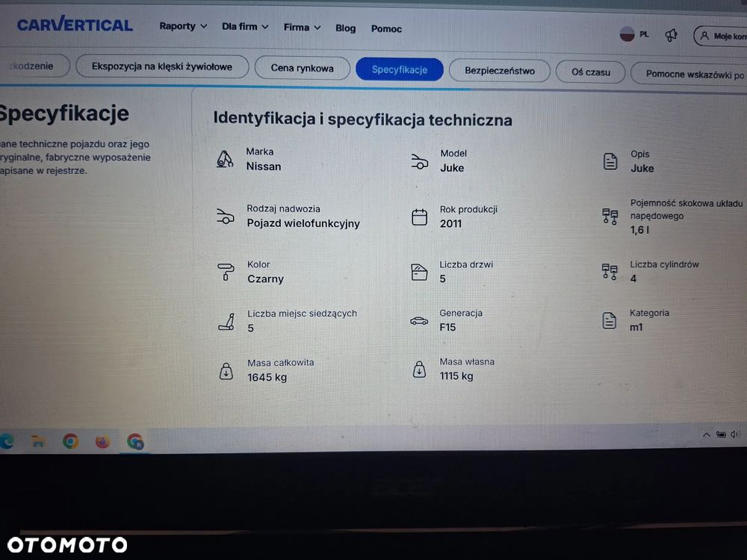This screenshot has width=747, height=560.
Task: Switch to Cena rynkowa tab
Action: pyautogui.click(x=302, y=68)
